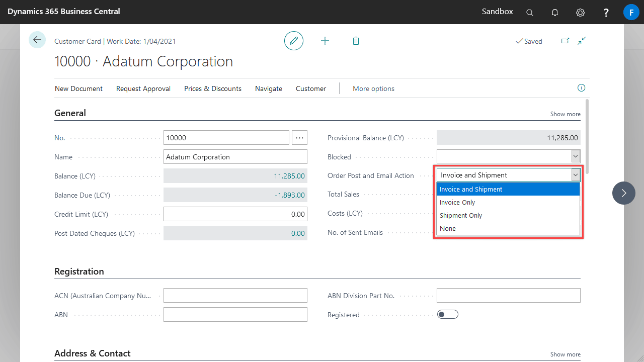Click the Sandbox environment label
The image size is (644, 362).
[497, 11]
